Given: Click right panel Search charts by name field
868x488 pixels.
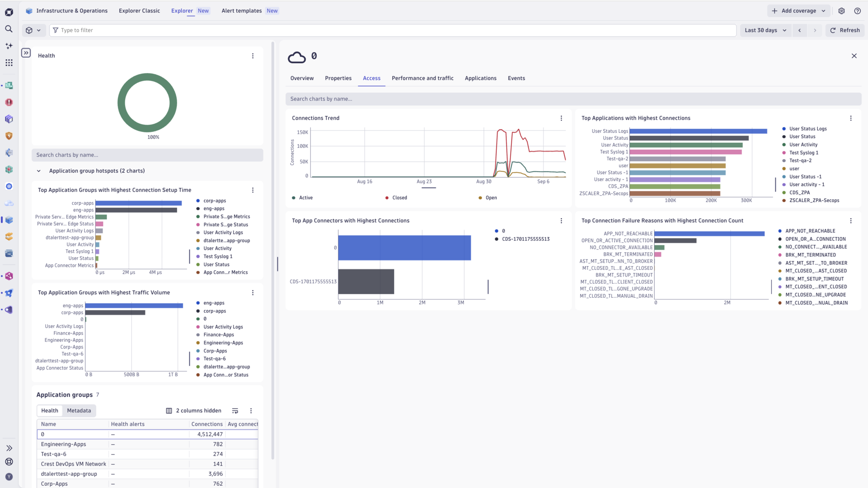Looking at the screenshot, I should click(573, 99).
